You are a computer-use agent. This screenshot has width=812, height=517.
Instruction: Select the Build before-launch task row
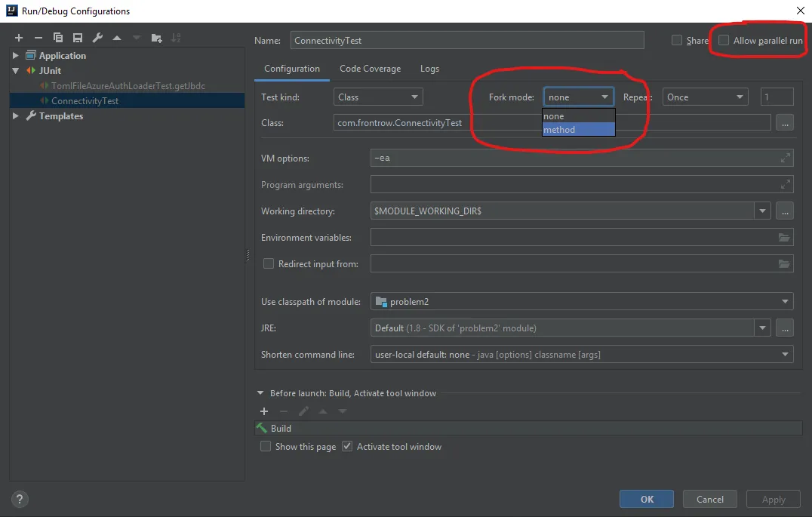[528, 429]
